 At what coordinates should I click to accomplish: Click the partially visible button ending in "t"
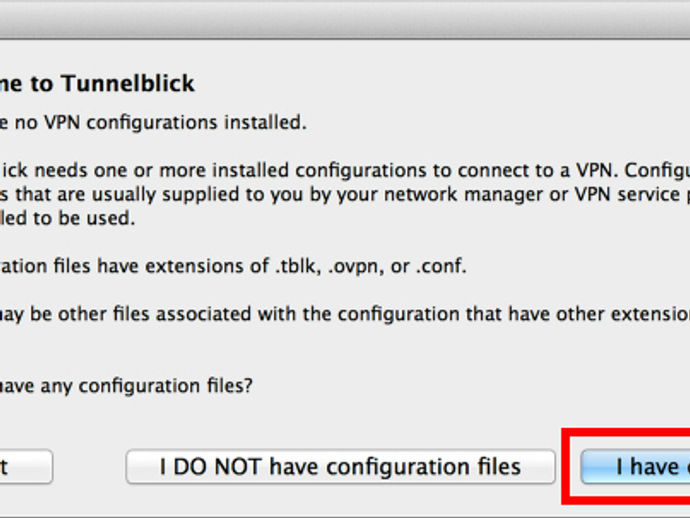tap(26, 467)
